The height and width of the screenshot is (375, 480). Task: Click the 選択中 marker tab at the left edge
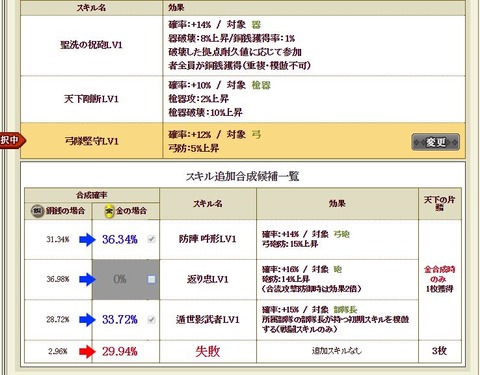point(12,140)
